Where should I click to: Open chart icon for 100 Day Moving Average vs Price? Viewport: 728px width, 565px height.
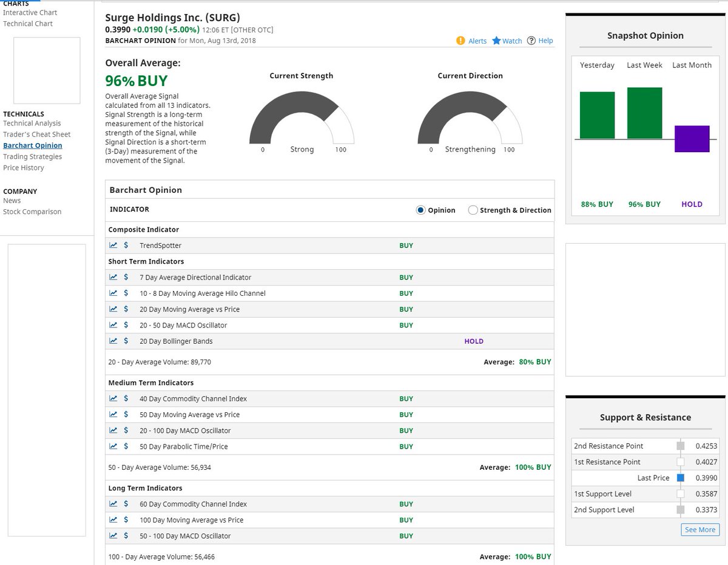(x=113, y=520)
